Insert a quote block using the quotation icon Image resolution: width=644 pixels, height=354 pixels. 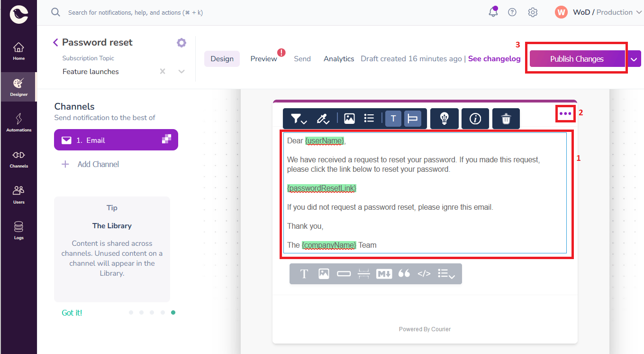[404, 274]
